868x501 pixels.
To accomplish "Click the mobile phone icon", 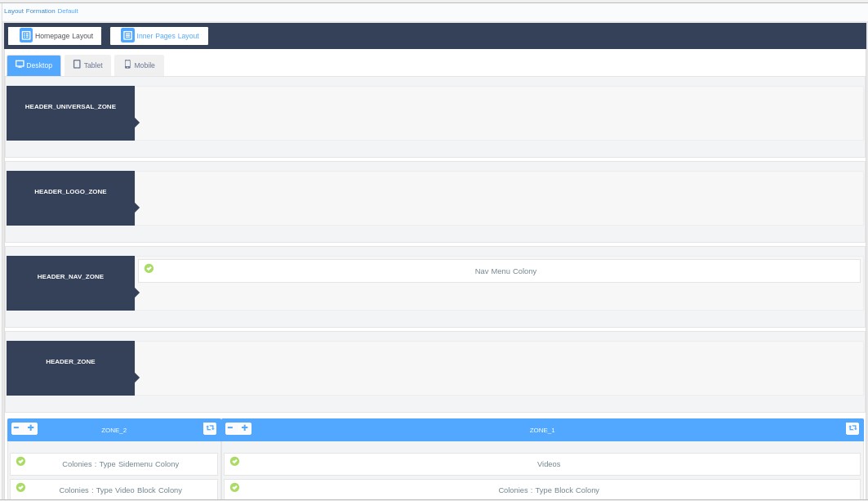I will 127,65.
